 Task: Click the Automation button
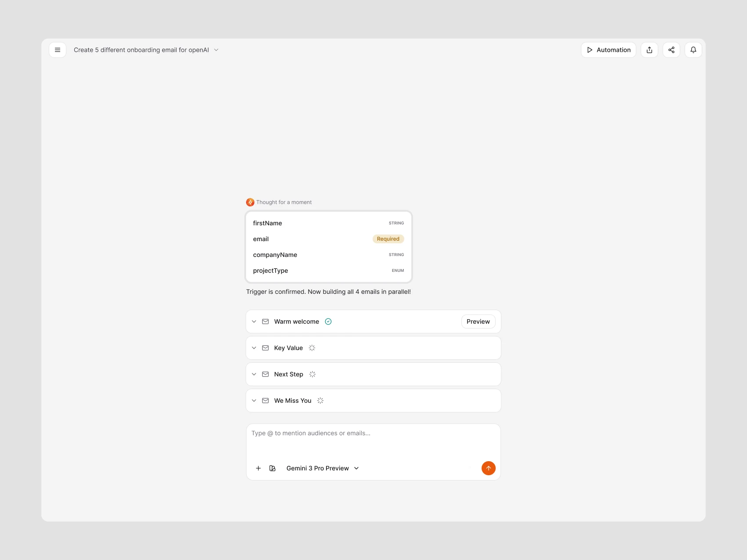click(609, 50)
